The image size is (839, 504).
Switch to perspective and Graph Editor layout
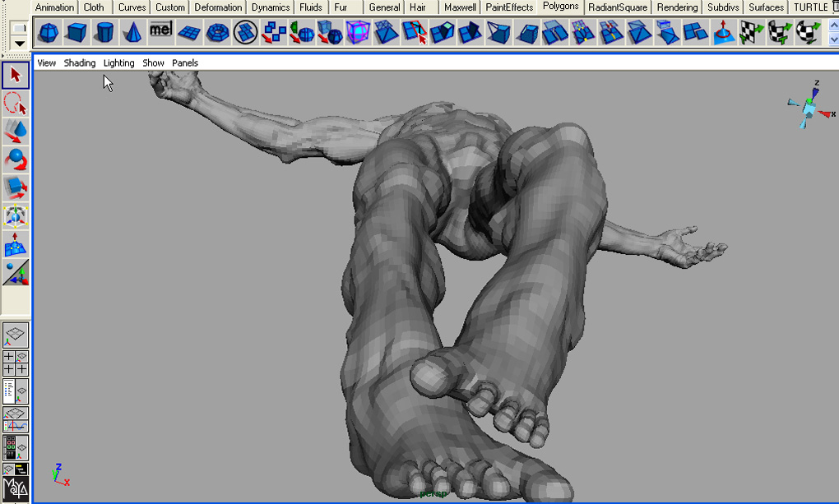coord(16,419)
